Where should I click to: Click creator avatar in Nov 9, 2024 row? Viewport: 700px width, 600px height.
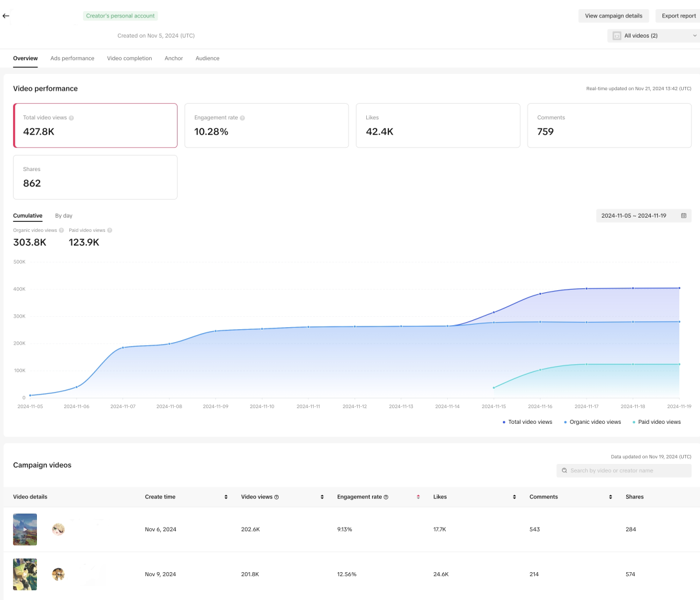coord(58,574)
